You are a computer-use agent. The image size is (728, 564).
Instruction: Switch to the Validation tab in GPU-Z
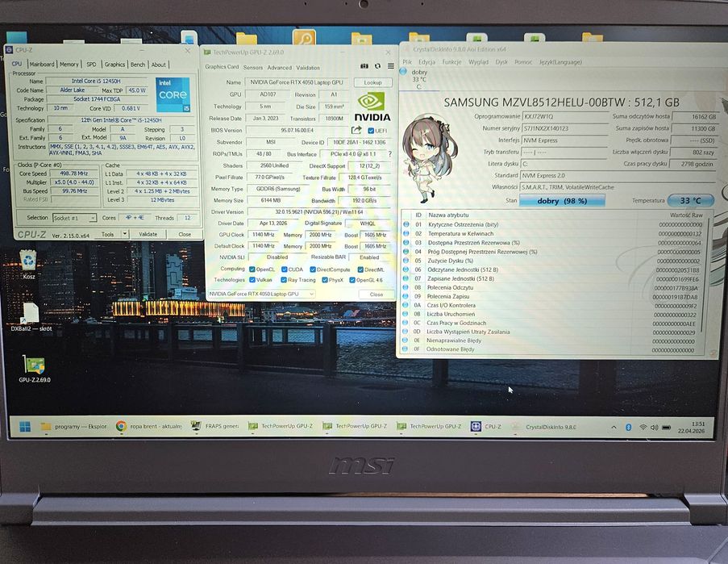click(308, 67)
